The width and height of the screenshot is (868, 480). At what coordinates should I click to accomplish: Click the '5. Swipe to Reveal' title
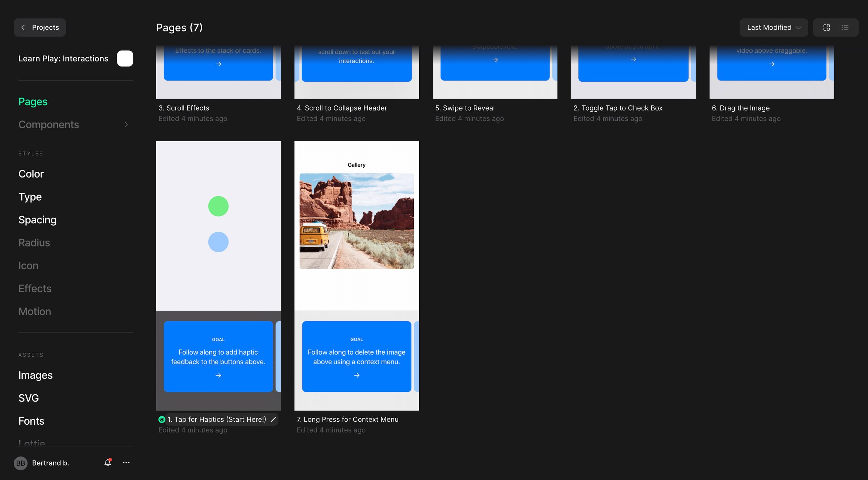pyautogui.click(x=465, y=108)
